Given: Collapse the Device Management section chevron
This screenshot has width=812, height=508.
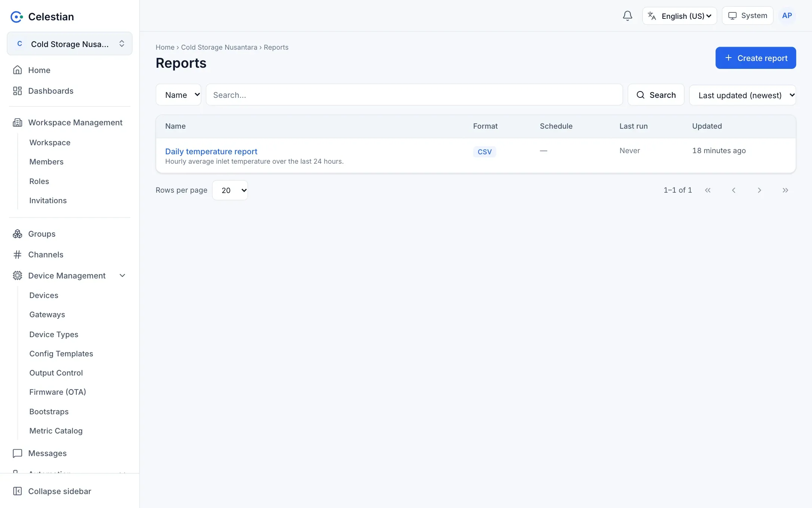Looking at the screenshot, I should point(122,275).
